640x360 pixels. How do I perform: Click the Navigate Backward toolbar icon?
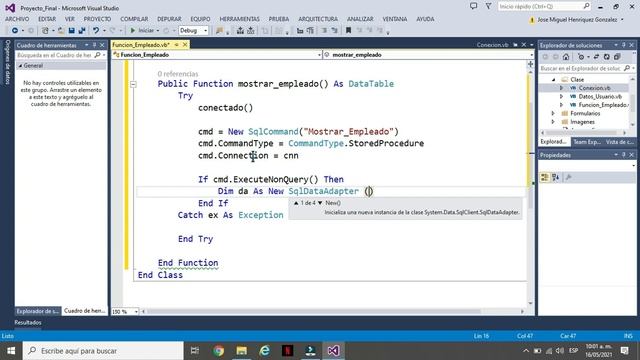point(15,31)
